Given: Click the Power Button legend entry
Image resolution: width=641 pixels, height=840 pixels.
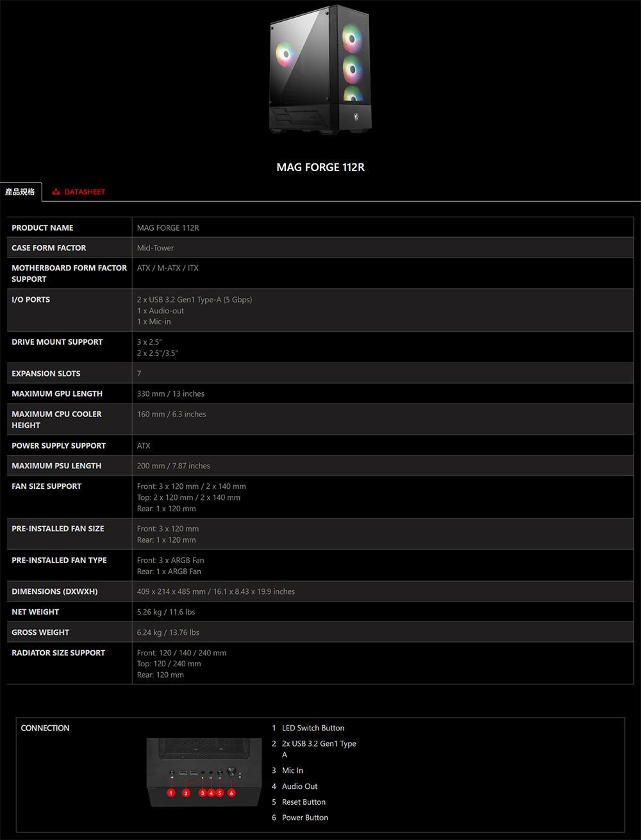Looking at the screenshot, I should pyautogui.click(x=300, y=818).
